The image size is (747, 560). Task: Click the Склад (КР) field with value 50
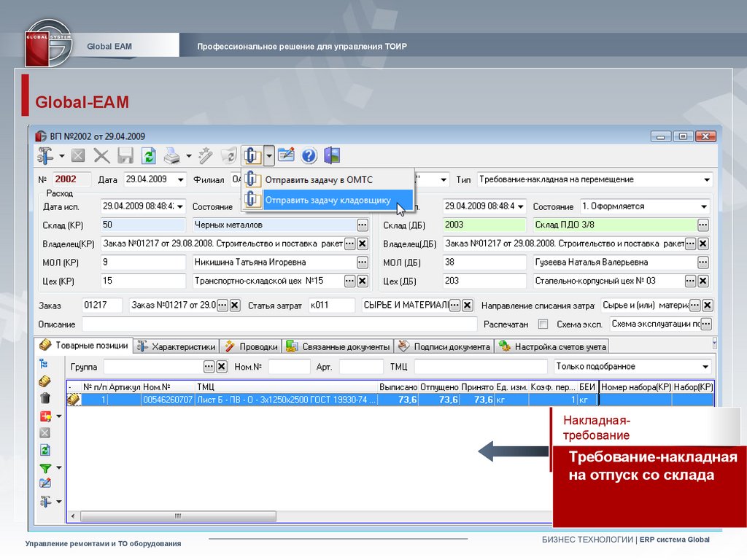click(x=143, y=225)
